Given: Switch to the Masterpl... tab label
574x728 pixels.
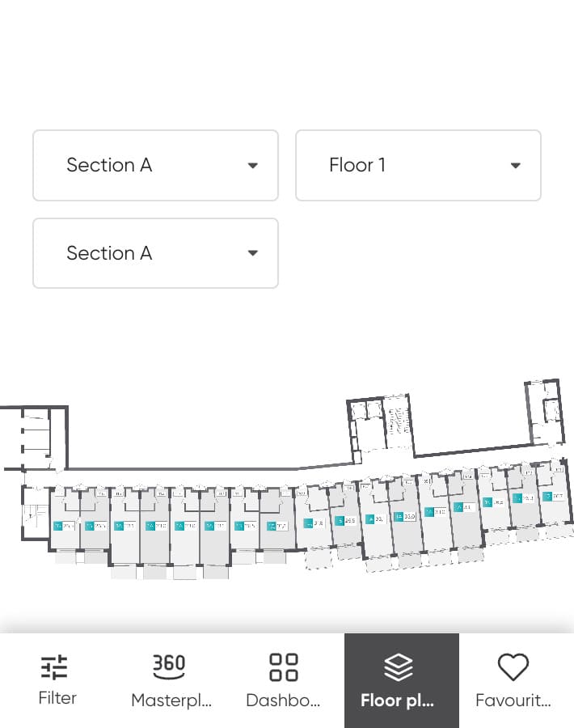Looking at the screenshot, I should coord(171,700).
